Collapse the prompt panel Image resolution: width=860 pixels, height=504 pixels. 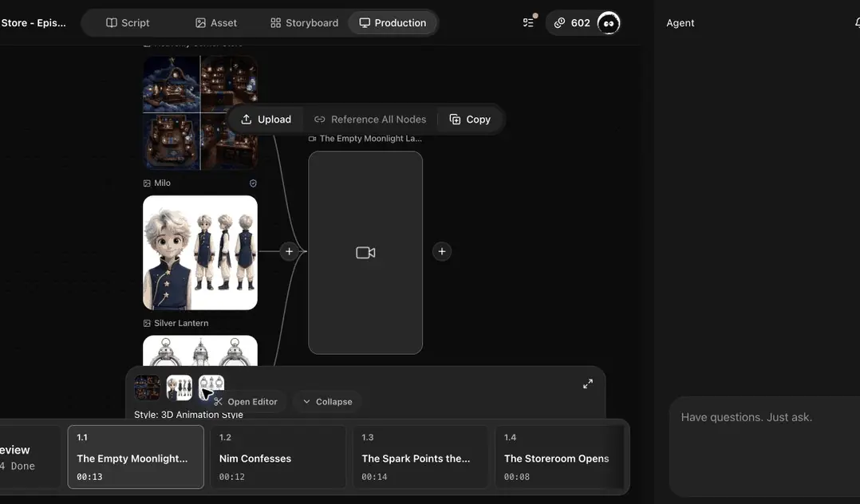pyautogui.click(x=327, y=402)
